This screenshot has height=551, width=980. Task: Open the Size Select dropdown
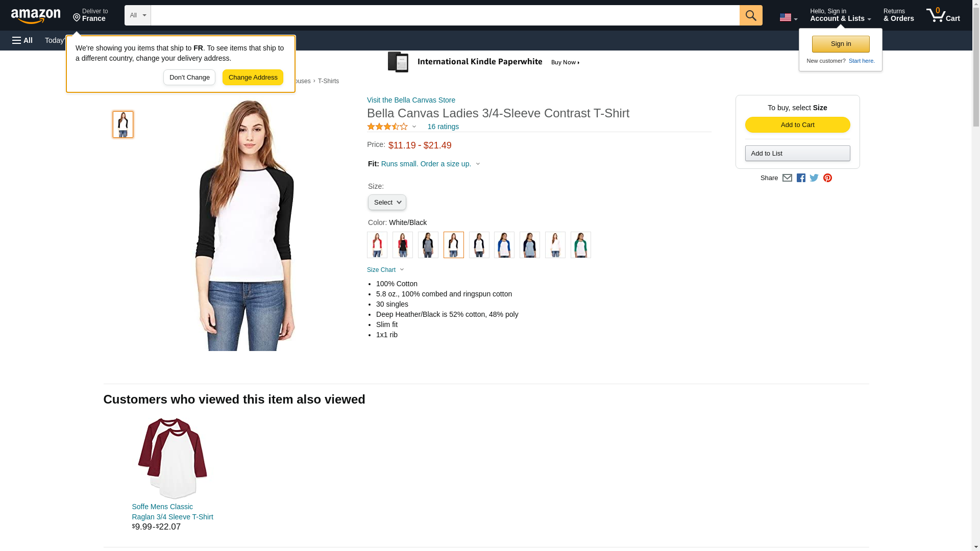tap(387, 203)
